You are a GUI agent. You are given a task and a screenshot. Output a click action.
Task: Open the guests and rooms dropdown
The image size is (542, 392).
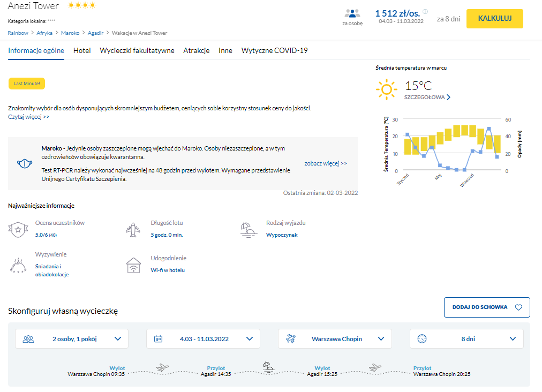72,338
